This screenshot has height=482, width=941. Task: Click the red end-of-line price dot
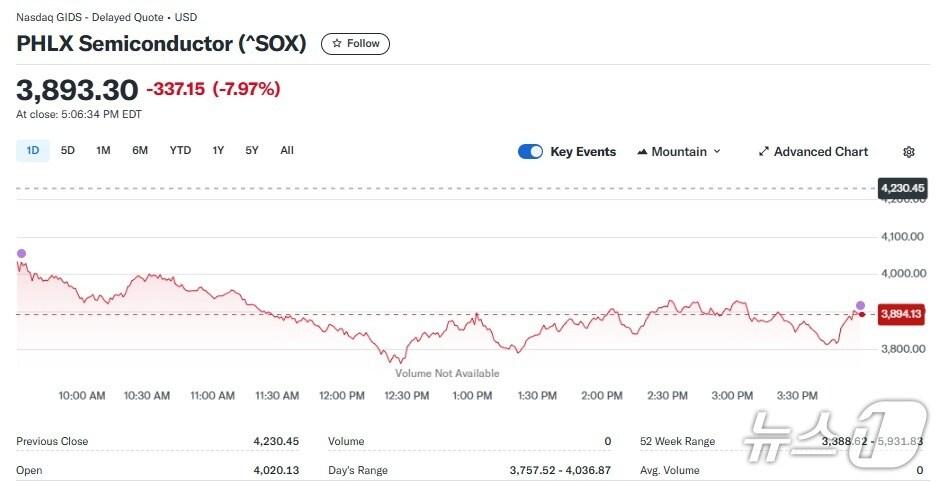pos(863,314)
